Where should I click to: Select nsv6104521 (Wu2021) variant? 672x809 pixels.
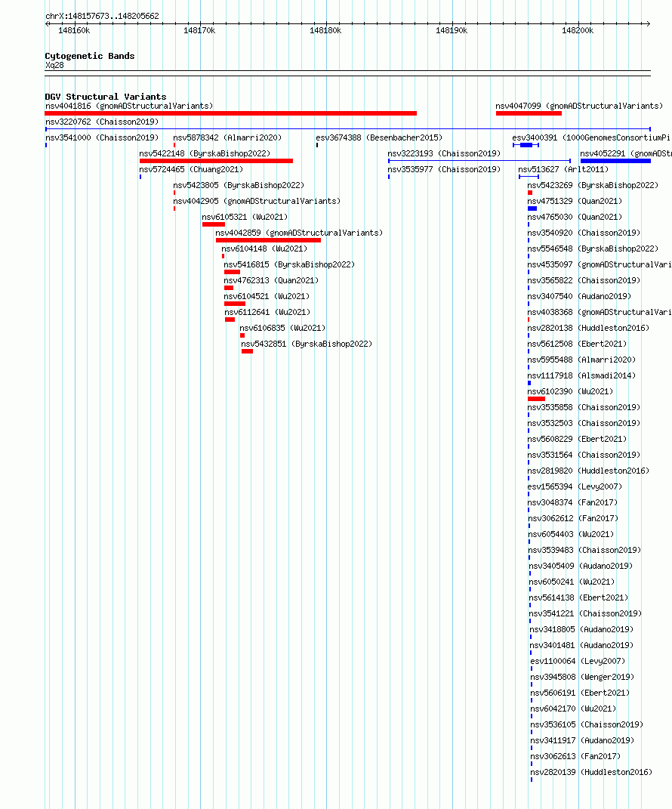(x=267, y=297)
